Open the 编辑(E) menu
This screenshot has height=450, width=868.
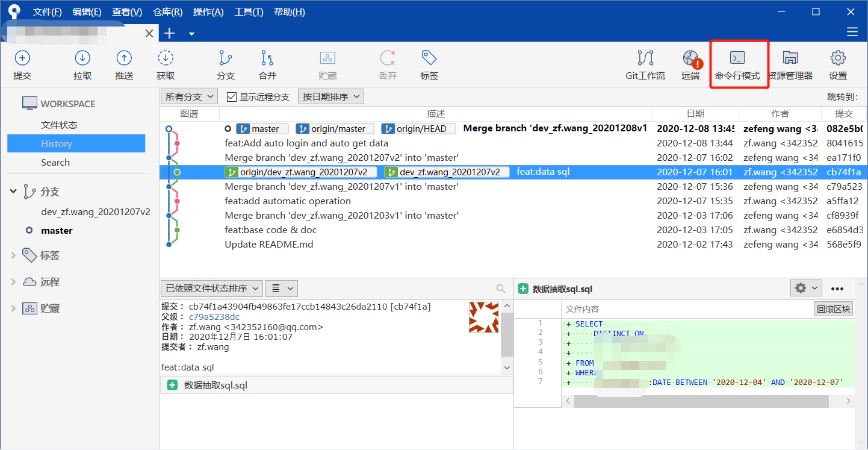click(87, 12)
